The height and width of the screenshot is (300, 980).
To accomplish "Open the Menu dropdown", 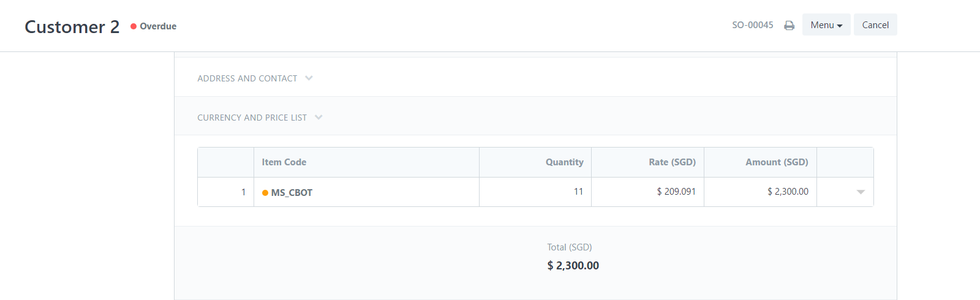I will (x=826, y=24).
